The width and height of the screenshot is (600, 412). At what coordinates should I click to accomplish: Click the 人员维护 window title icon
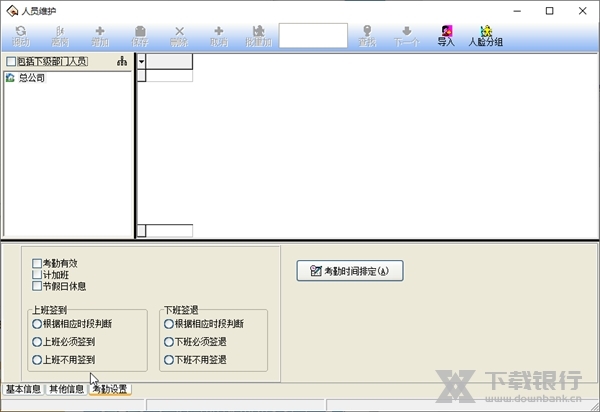12,11
